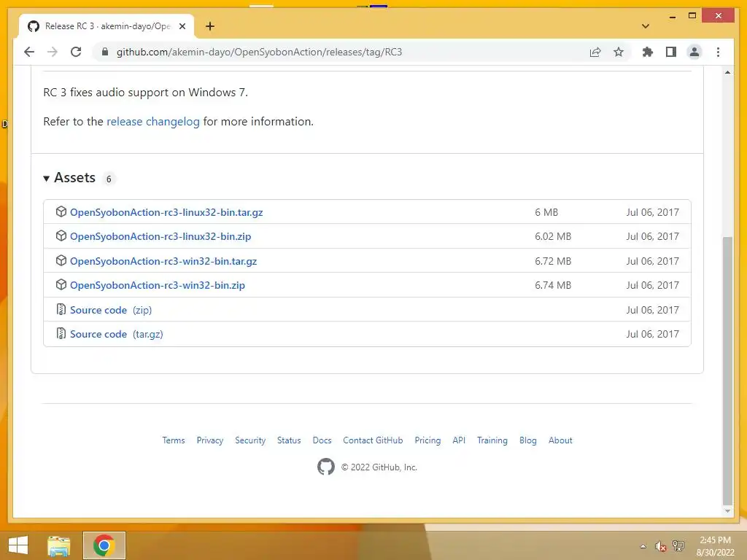Click the scrollbar up arrow
Viewport: 747px width, 560px height.
pyautogui.click(x=727, y=72)
